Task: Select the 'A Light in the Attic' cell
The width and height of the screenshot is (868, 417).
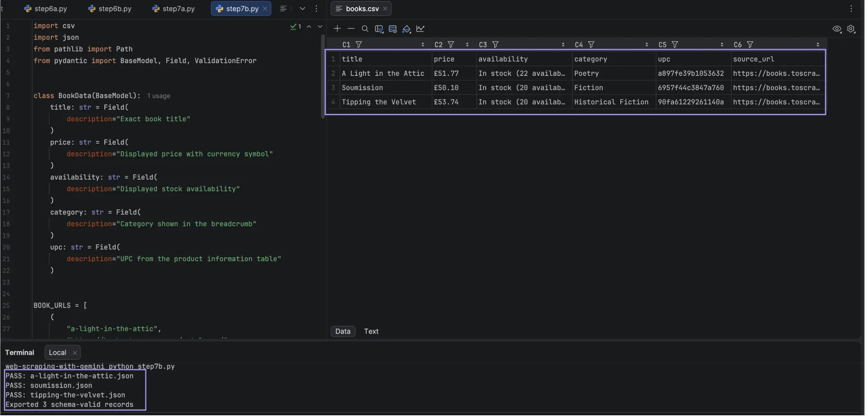Action: (385, 73)
